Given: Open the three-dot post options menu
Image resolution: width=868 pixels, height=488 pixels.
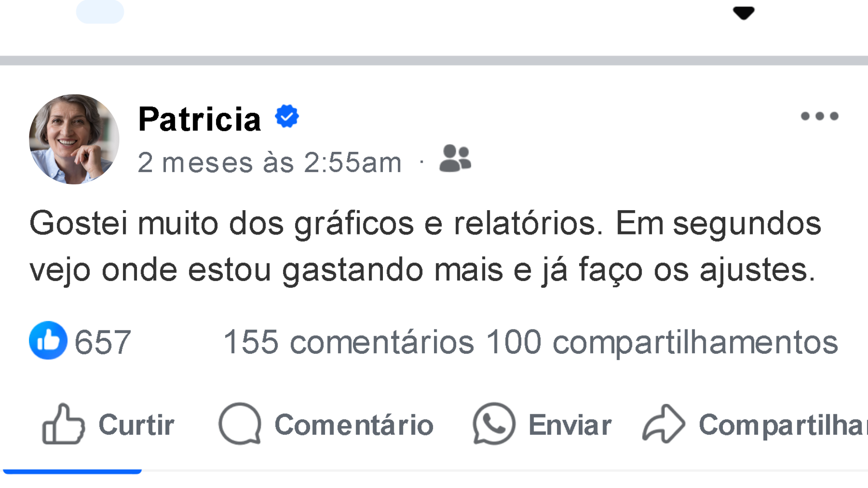Looking at the screenshot, I should click(x=819, y=116).
